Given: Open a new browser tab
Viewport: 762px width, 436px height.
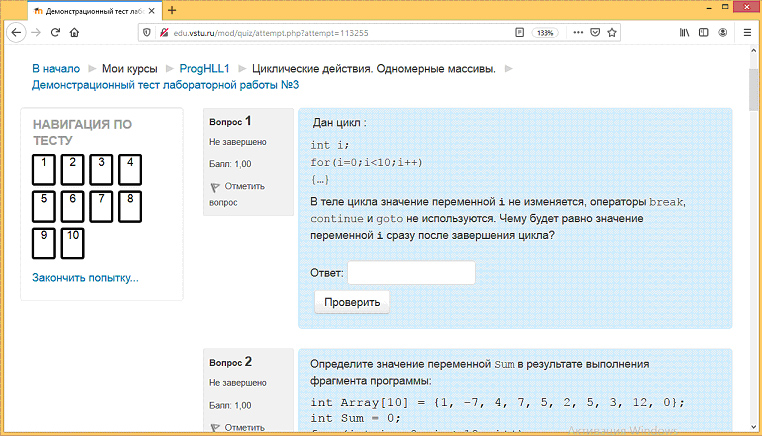Looking at the screenshot, I should (x=172, y=10).
